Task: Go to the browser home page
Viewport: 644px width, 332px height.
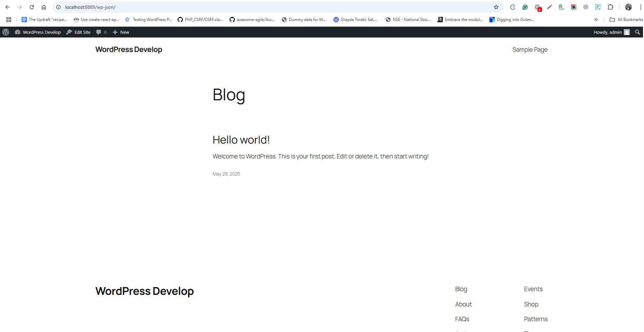Action: tap(44, 7)
